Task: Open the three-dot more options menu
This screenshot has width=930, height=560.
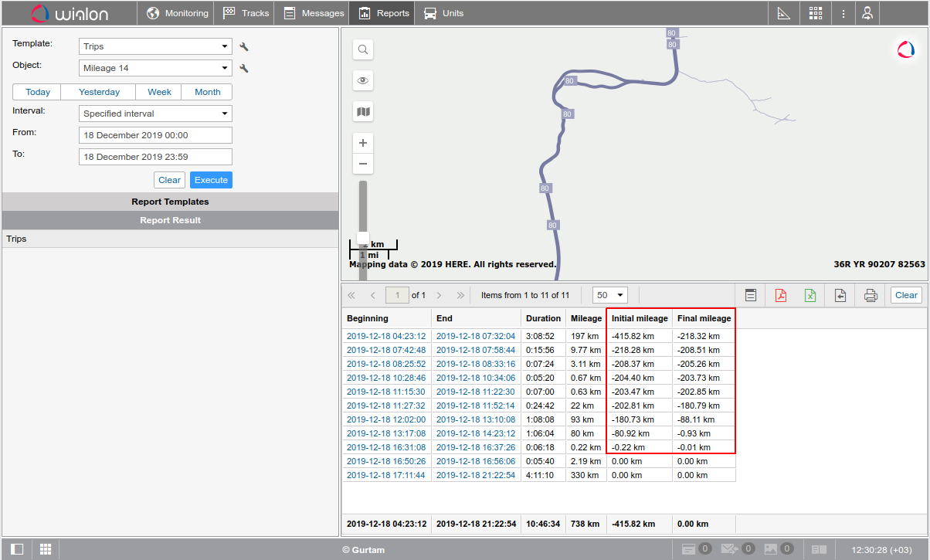Action: (843, 13)
